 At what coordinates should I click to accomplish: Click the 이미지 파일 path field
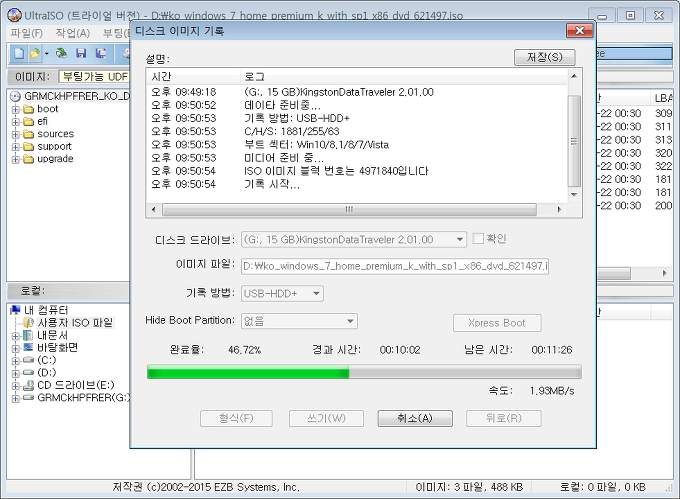395,266
